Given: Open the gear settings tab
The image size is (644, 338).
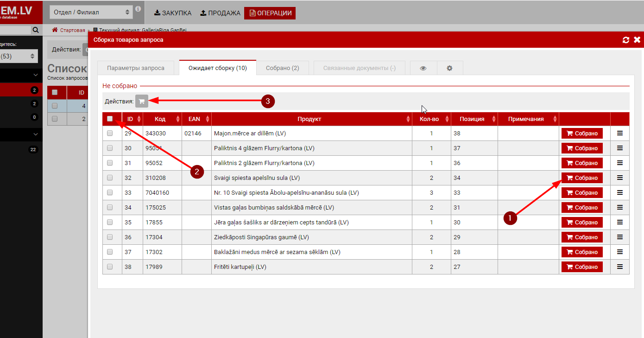Looking at the screenshot, I should [449, 68].
